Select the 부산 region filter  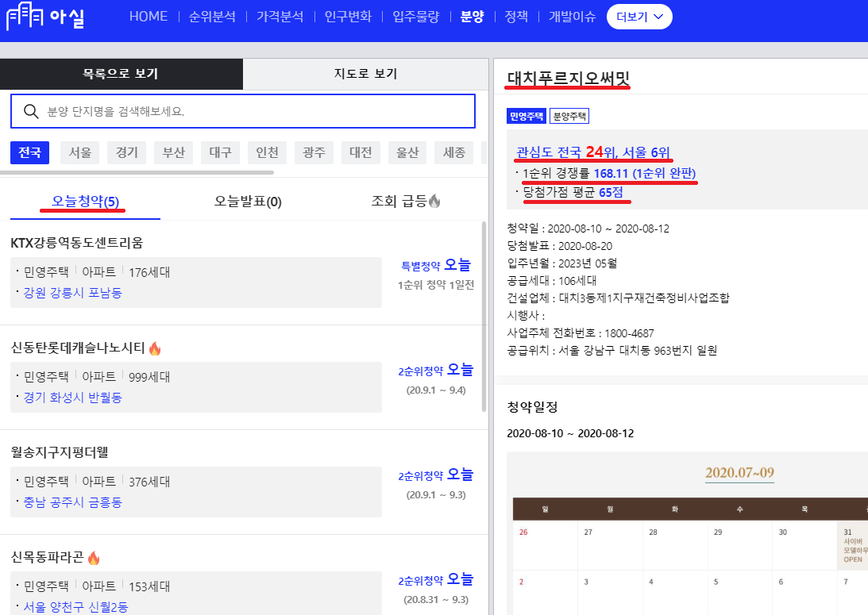(174, 152)
